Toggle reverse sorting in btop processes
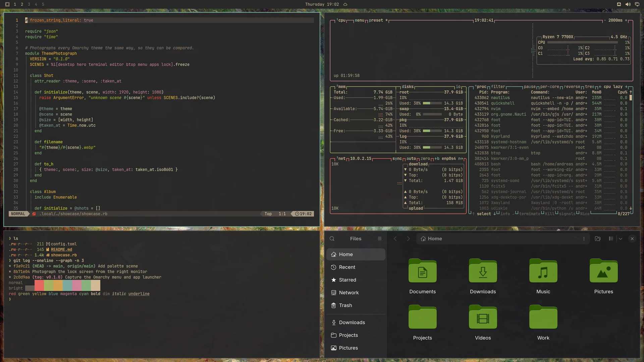644x362 pixels. click(x=572, y=87)
